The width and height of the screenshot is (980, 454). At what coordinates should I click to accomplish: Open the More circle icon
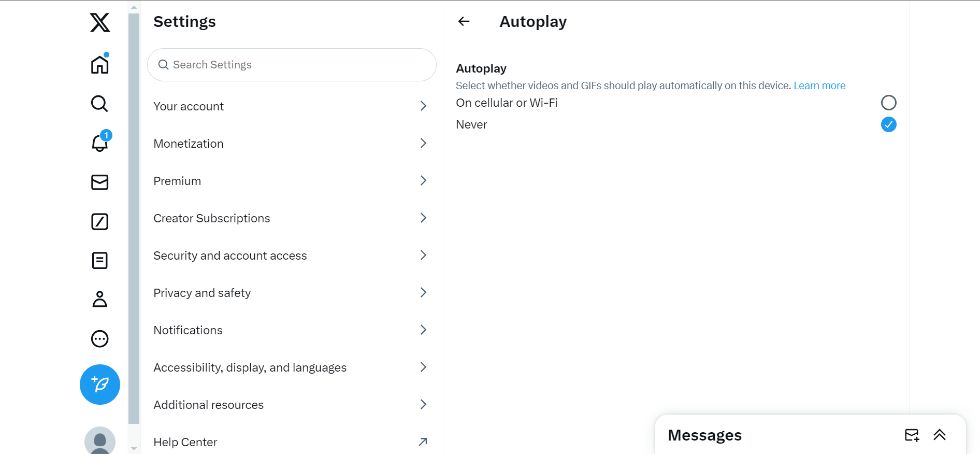click(99, 338)
